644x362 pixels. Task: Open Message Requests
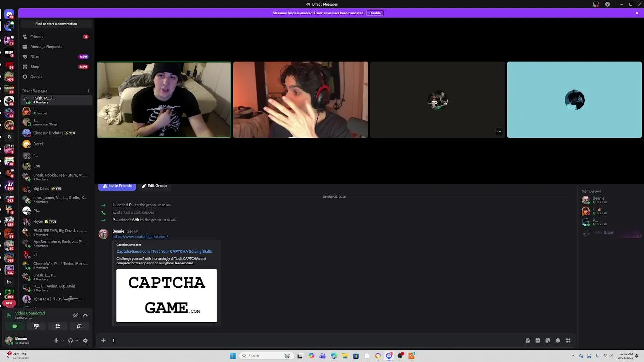coord(56,47)
